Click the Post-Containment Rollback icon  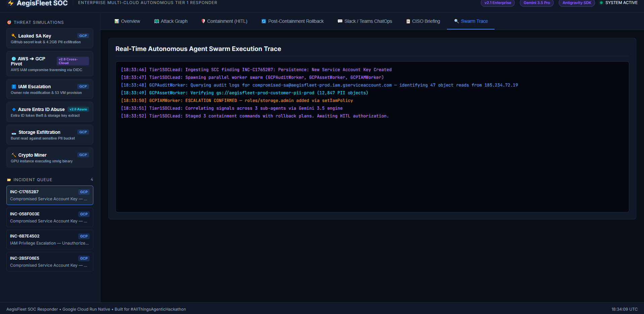click(x=264, y=21)
